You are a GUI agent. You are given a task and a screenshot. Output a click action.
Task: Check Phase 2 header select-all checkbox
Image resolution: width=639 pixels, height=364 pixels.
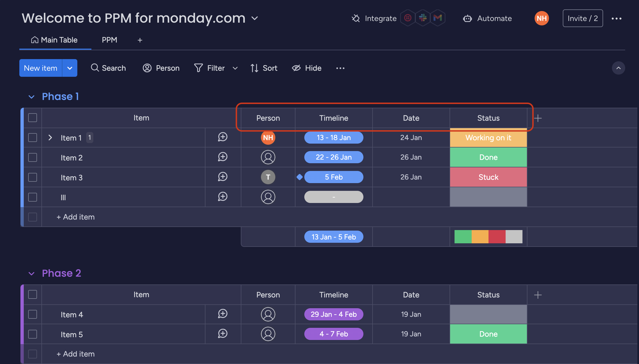33,294
